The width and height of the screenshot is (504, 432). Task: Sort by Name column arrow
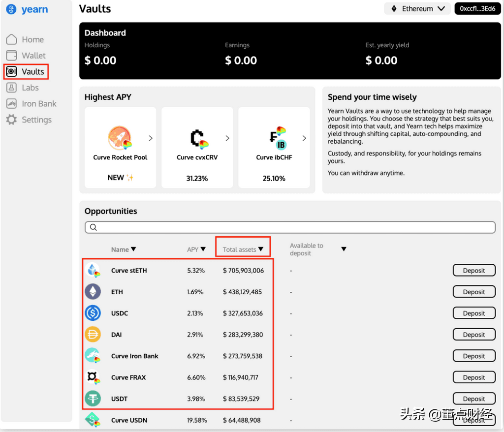[x=134, y=249]
